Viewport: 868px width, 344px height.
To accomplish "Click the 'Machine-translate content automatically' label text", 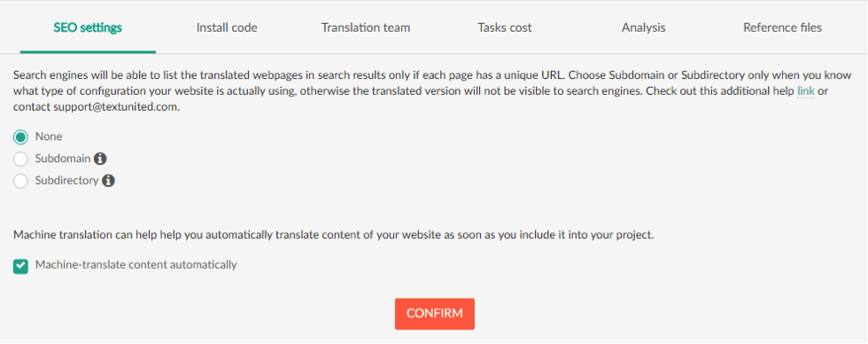I will click(136, 265).
